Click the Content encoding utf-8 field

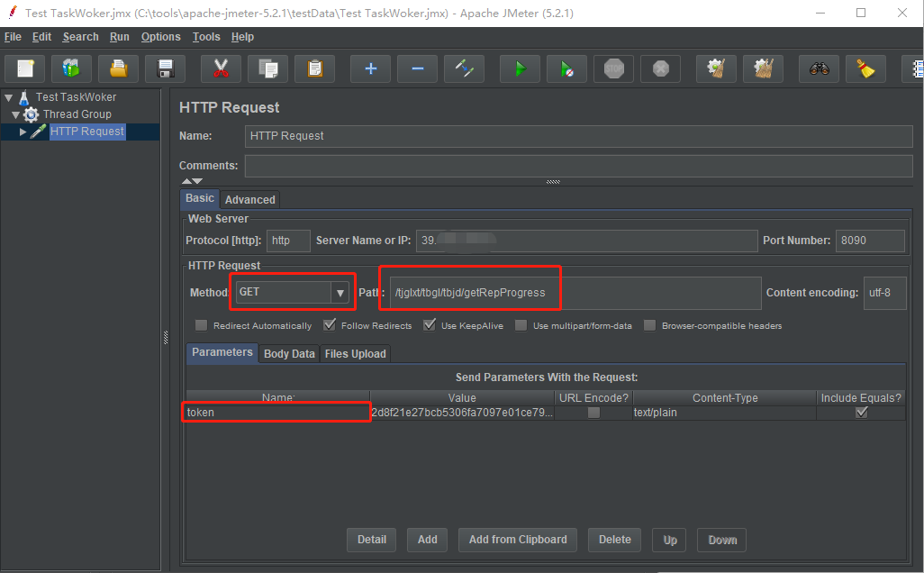884,293
